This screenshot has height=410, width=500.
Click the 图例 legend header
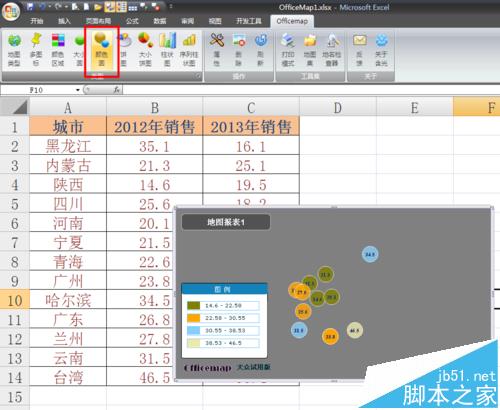pyautogui.click(x=224, y=289)
